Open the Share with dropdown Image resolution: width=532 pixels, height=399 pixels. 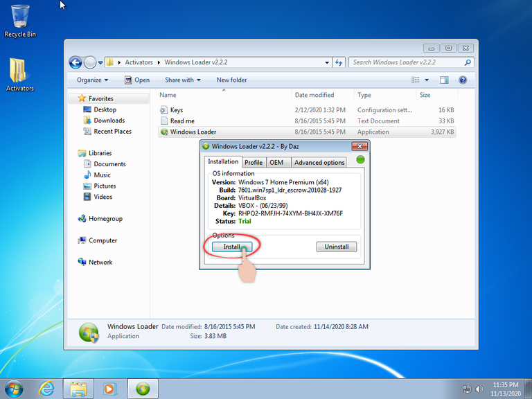pos(183,80)
